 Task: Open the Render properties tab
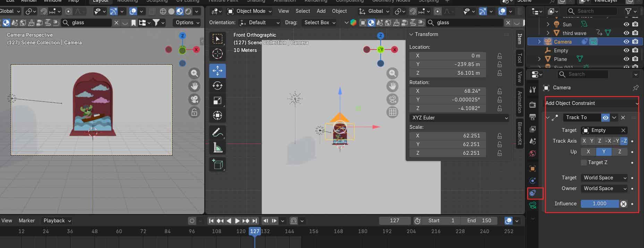click(x=533, y=105)
